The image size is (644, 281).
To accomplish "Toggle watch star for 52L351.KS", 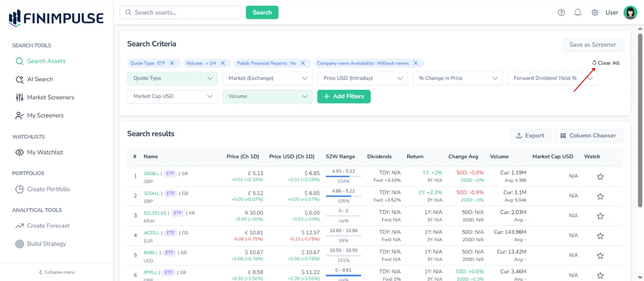I will coord(600,216).
